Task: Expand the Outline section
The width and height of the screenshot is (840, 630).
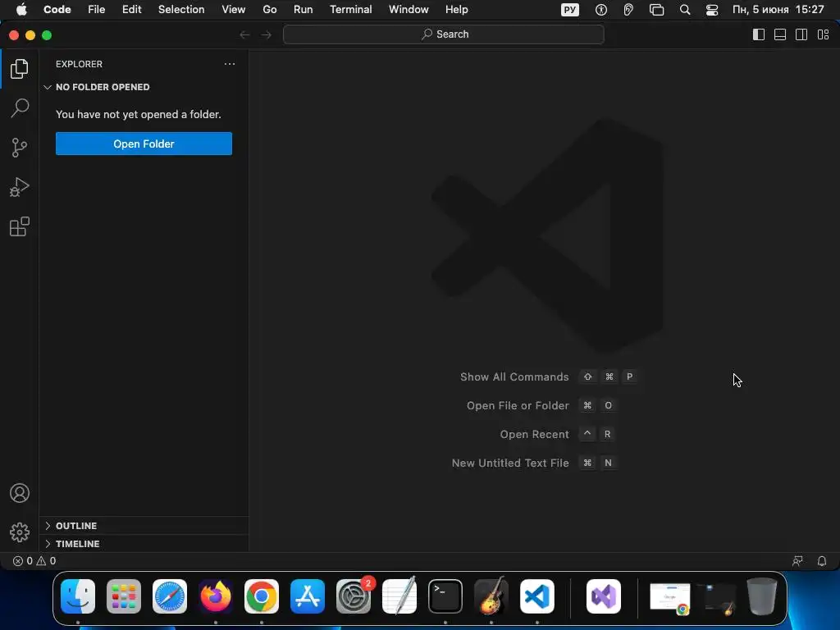Action: (x=144, y=526)
